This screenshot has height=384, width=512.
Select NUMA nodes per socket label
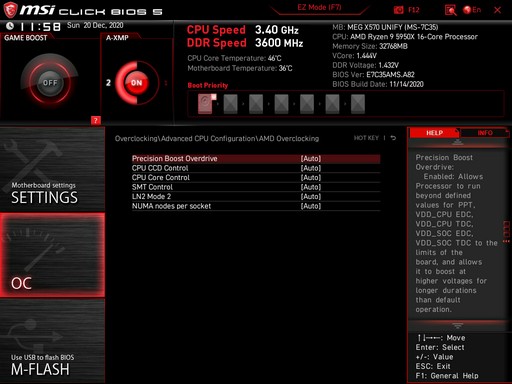(x=171, y=206)
